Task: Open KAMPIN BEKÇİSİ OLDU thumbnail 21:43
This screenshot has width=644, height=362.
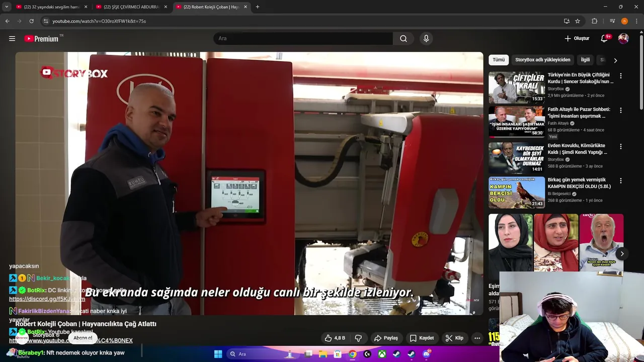Action: click(x=517, y=192)
